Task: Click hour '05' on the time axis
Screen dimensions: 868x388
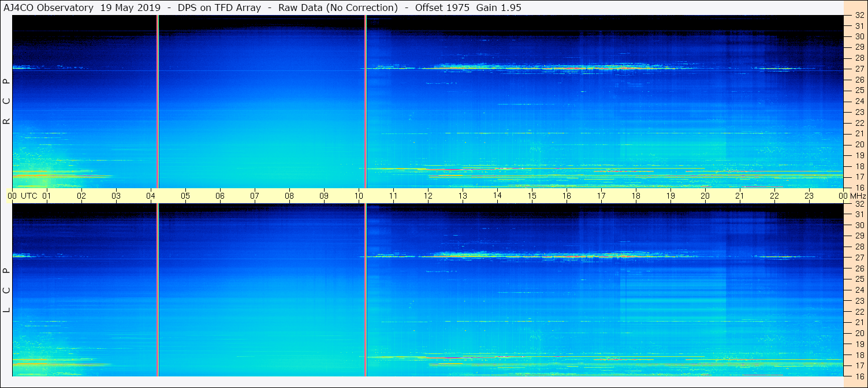Action: click(185, 196)
